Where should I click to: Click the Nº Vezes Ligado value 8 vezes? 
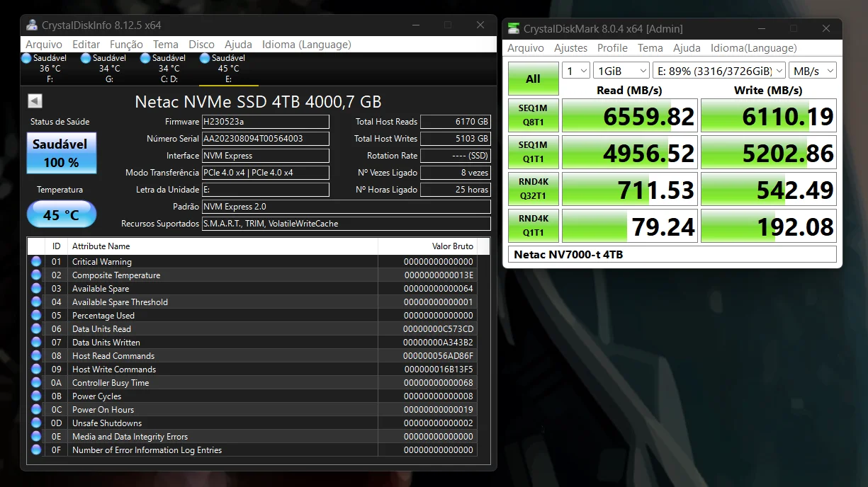(455, 173)
